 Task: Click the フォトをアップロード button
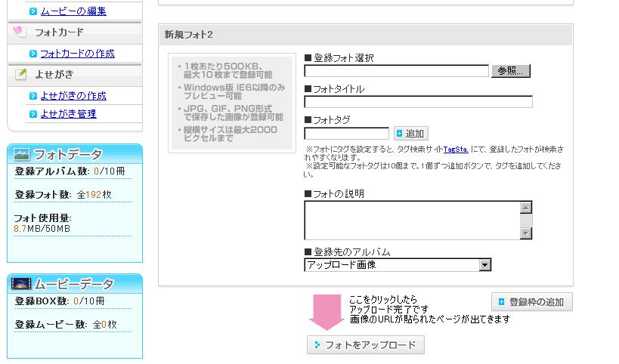point(366,345)
